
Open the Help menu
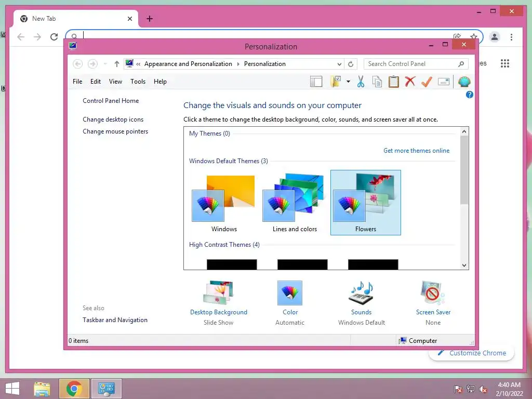click(x=160, y=82)
